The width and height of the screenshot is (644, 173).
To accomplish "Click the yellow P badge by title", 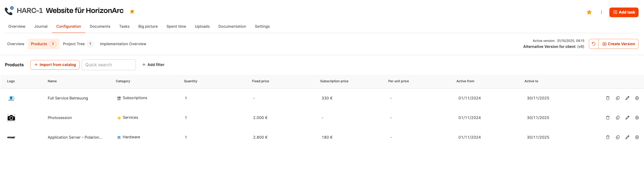I will coord(132,12).
